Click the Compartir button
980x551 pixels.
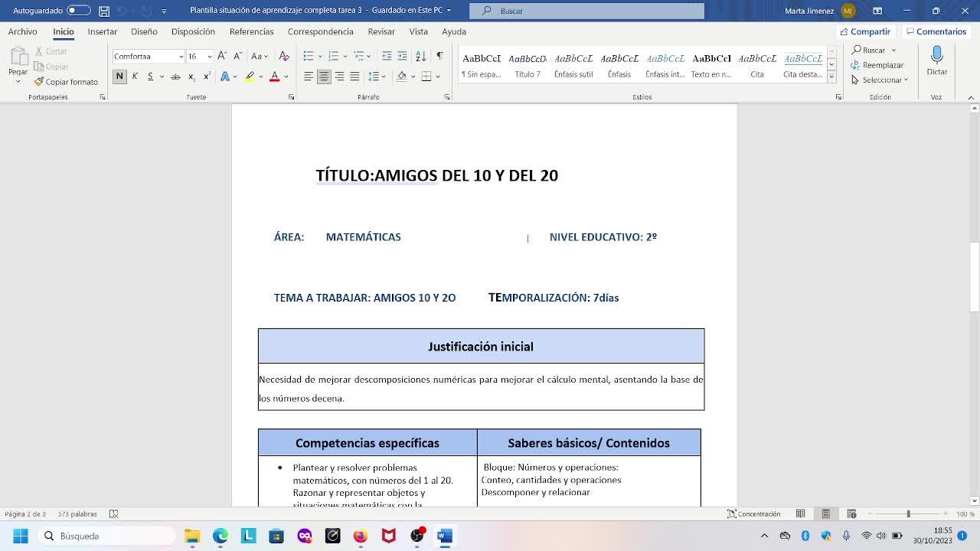(x=865, y=31)
